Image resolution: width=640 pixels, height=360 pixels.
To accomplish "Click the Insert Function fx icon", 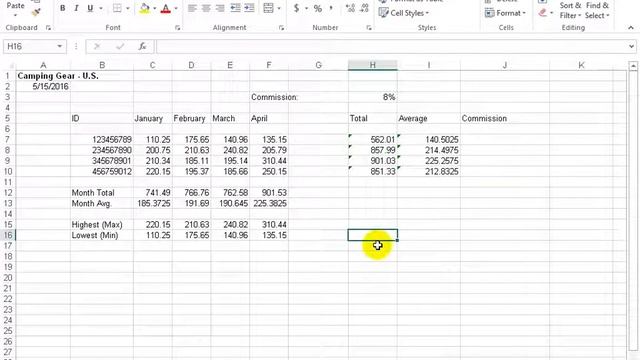I will click(142, 46).
